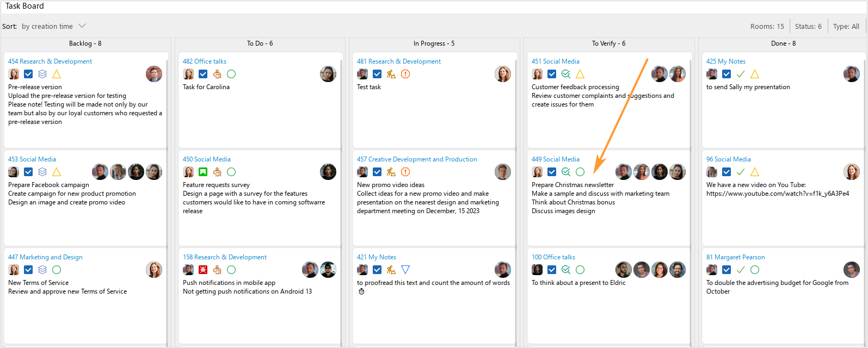Open the Type: All filter
This screenshot has width=868, height=348.
[846, 26]
